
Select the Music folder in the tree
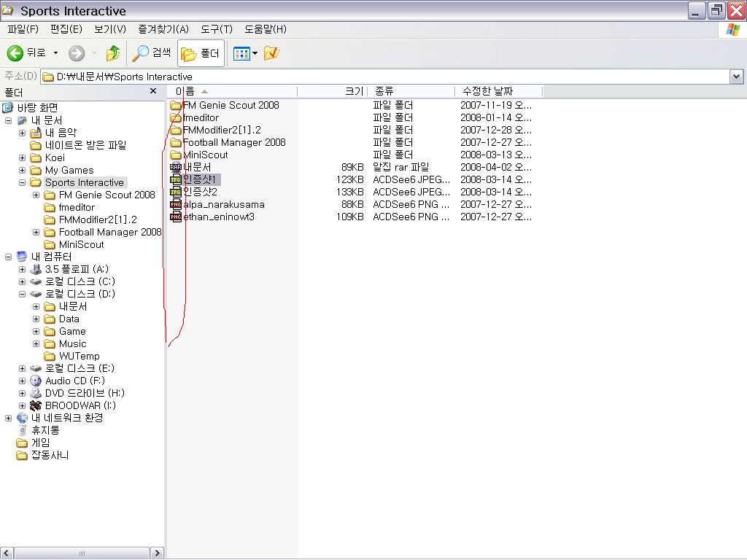click(x=72, y=343)
